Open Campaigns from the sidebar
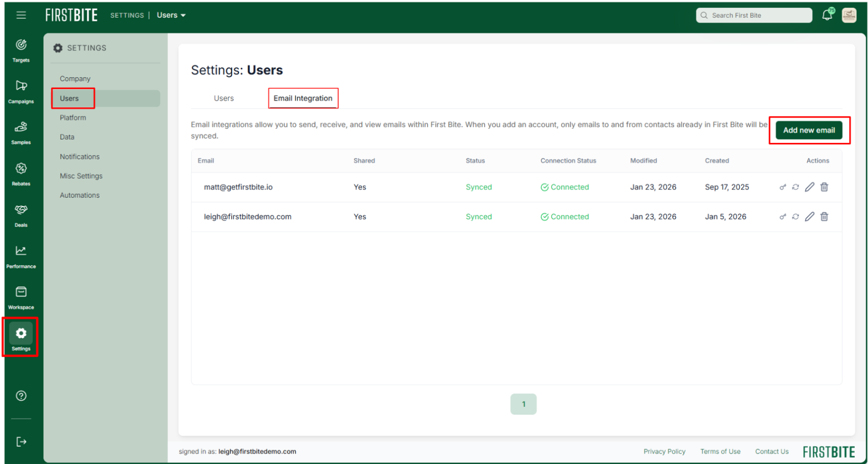Image resolution: width=868 pixels, height=464 pixels. tap(21, 92)
